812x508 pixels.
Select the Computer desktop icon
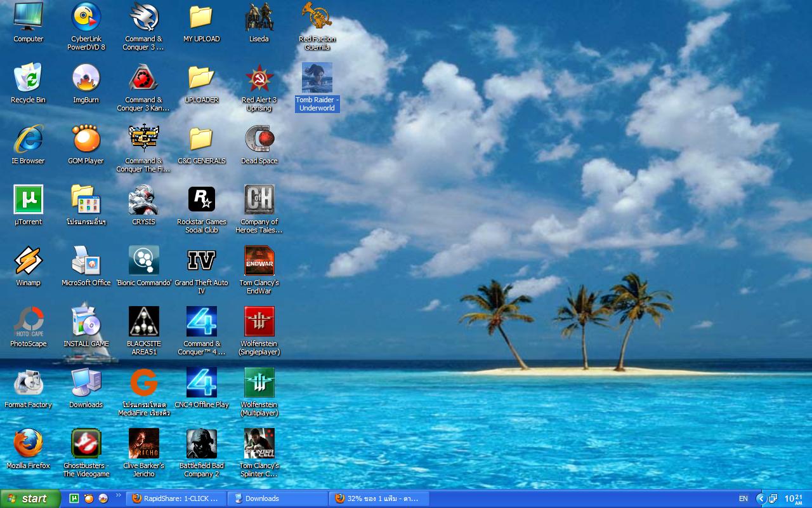click(x=29, y=17)
